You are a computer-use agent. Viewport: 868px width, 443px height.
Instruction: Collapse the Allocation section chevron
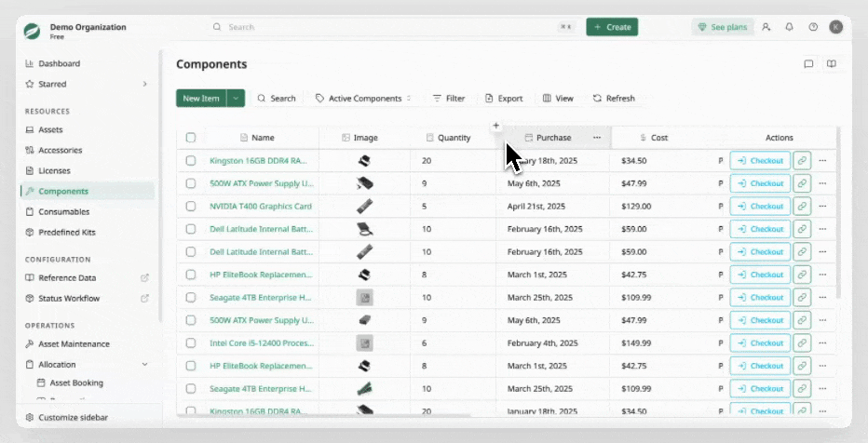pyautogui.click(x=145, y=365)
